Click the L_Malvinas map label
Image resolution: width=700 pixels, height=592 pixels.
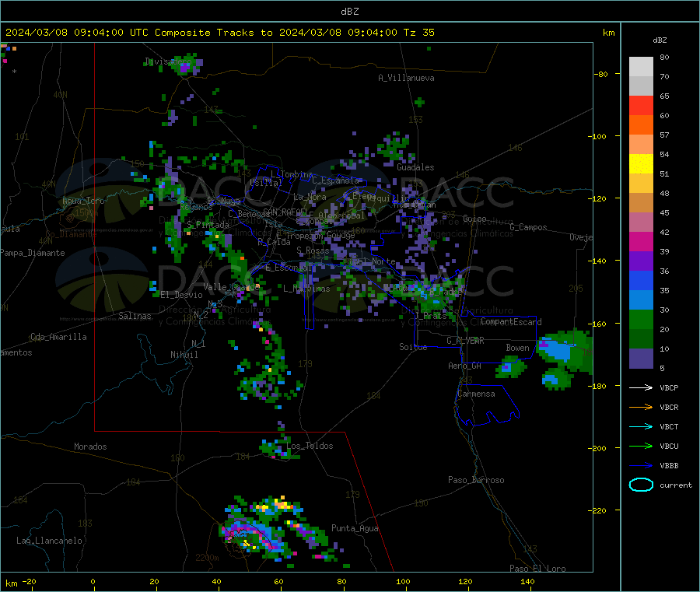306,289
